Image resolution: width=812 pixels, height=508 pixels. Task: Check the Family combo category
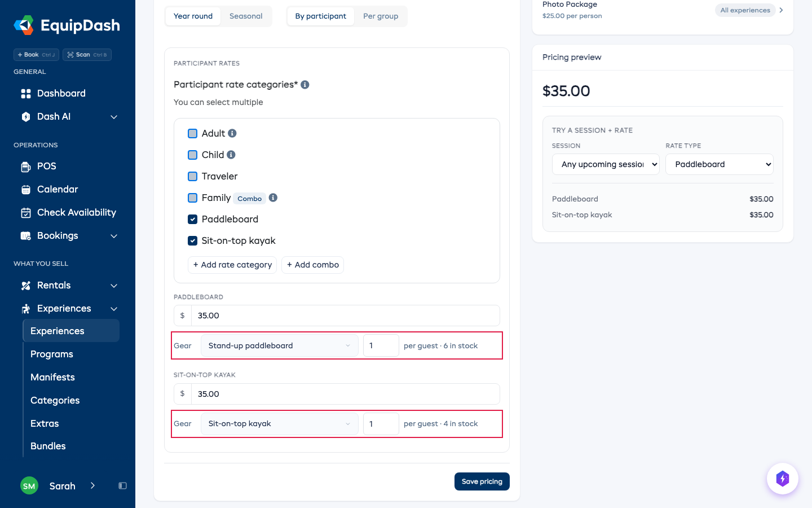[x=192, y=198]
